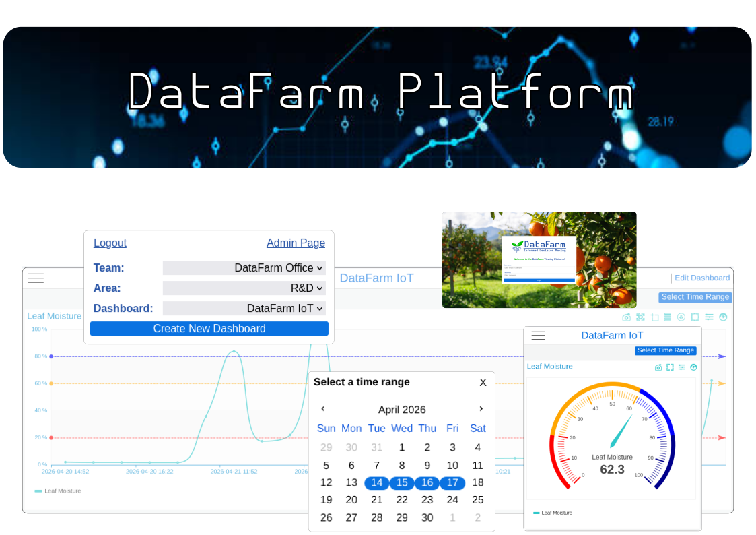Click the crop/restore zoom icon on main chart
This screenshot has width=756, height=535.
(654, 317)
